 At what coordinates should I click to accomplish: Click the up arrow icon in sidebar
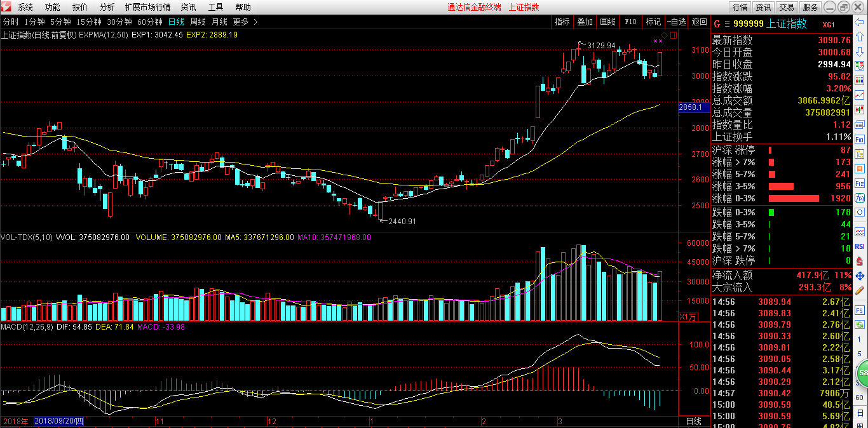click(x=860, y=36)
